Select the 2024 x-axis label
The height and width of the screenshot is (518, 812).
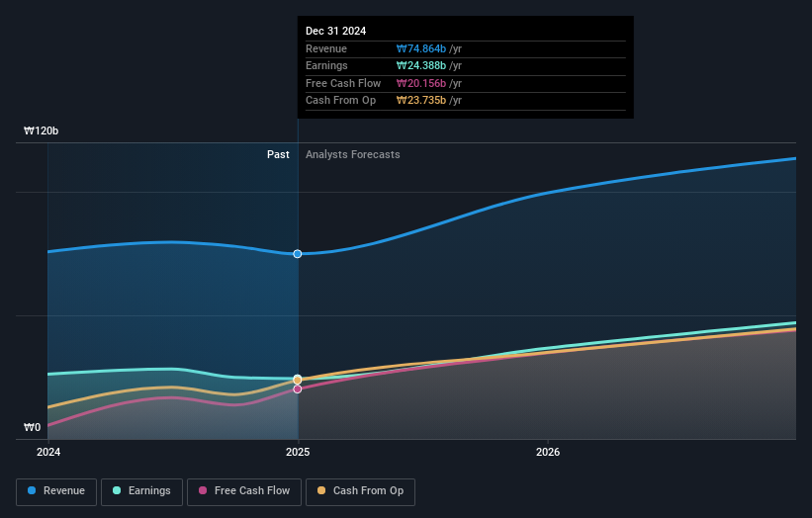[47, 452]
